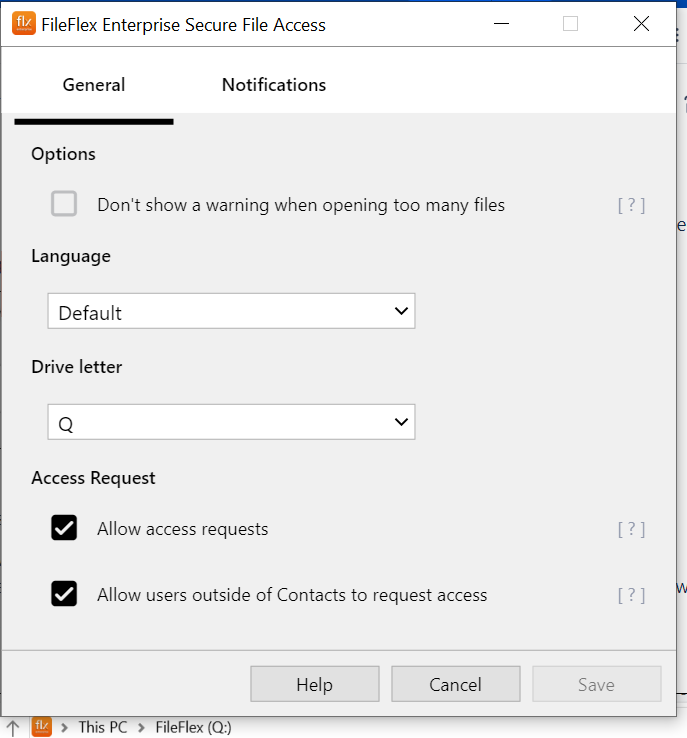Click the Access Request section heading
The width and height of the screenshot is (687, 738).
tap(93, 478)
